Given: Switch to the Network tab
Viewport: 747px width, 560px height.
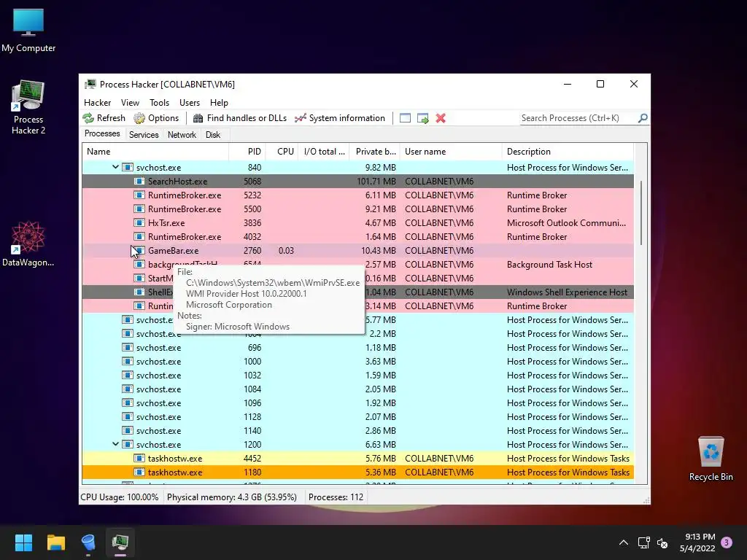Looking at the screenshot, I should pyautogui.click(x=182, y=135).
